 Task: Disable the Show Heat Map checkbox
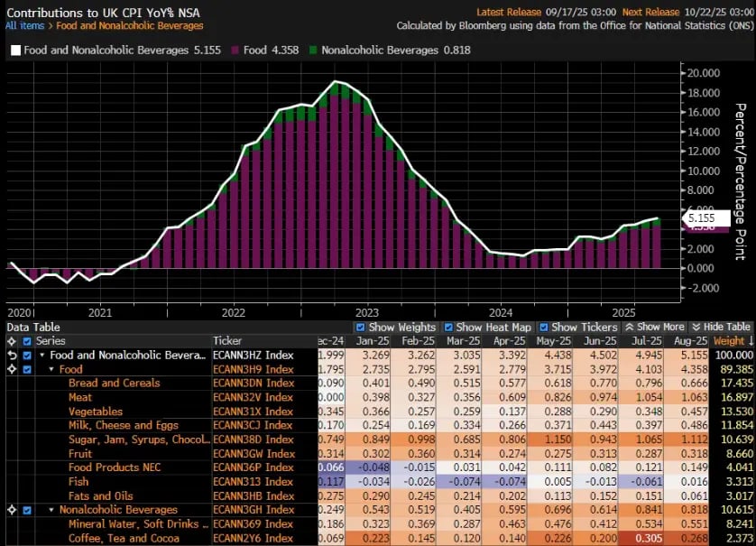point(448,327)
